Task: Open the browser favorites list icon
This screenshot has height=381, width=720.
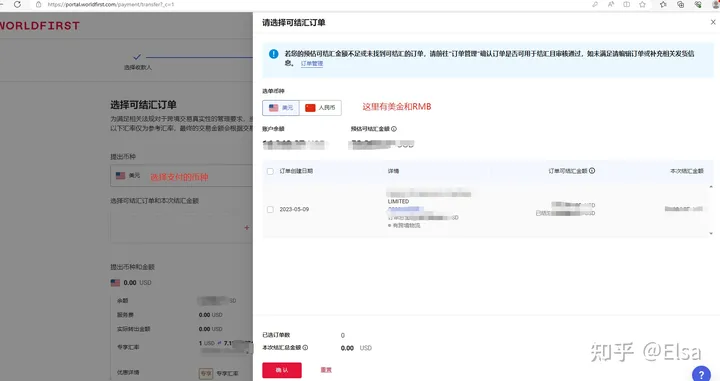Action: coord(663,4)
